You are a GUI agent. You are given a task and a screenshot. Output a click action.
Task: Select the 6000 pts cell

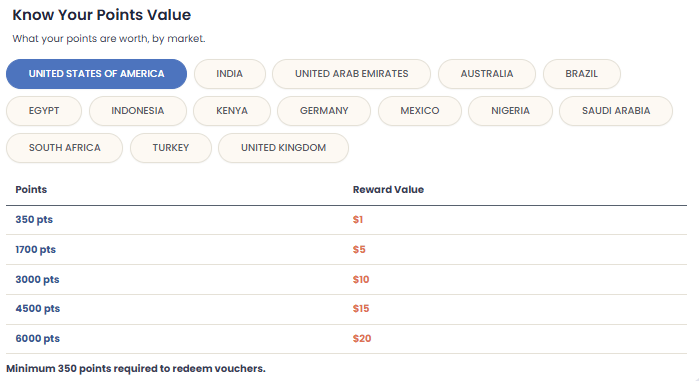tap(37, 339)
